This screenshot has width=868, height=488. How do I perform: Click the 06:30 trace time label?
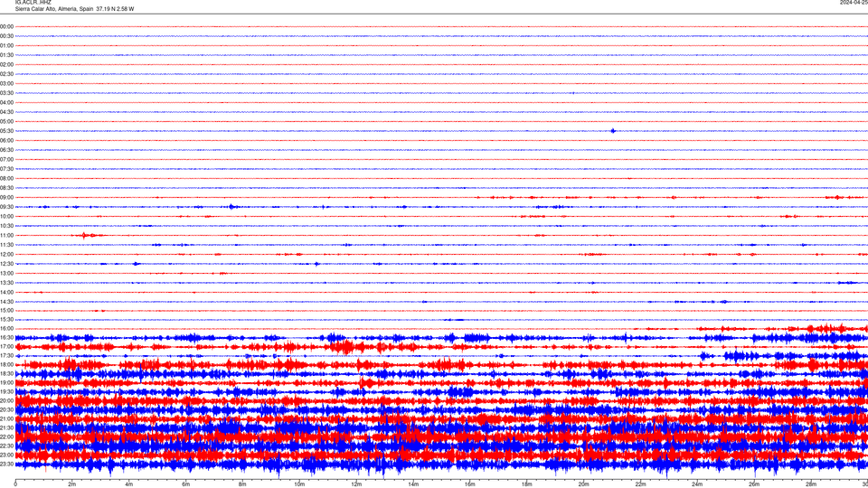(x=6, y=150)
